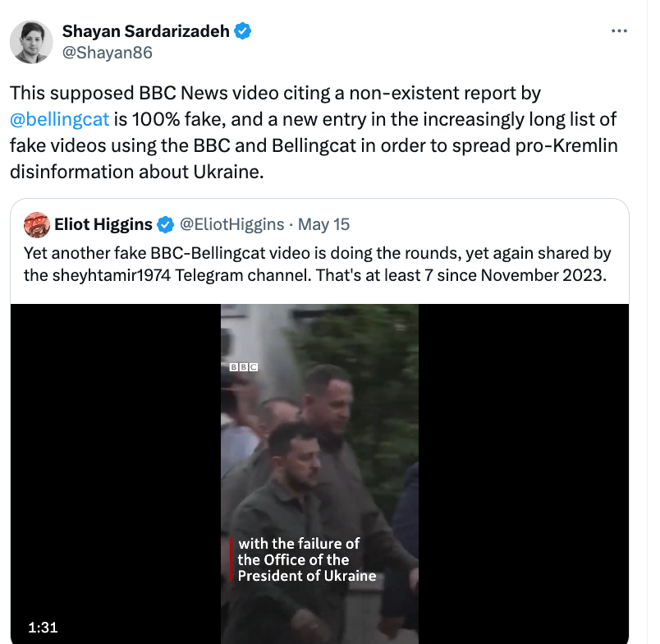Click the BBC logo in the video
The width and height of the screenshot is (660, 644).
[243, 367]
